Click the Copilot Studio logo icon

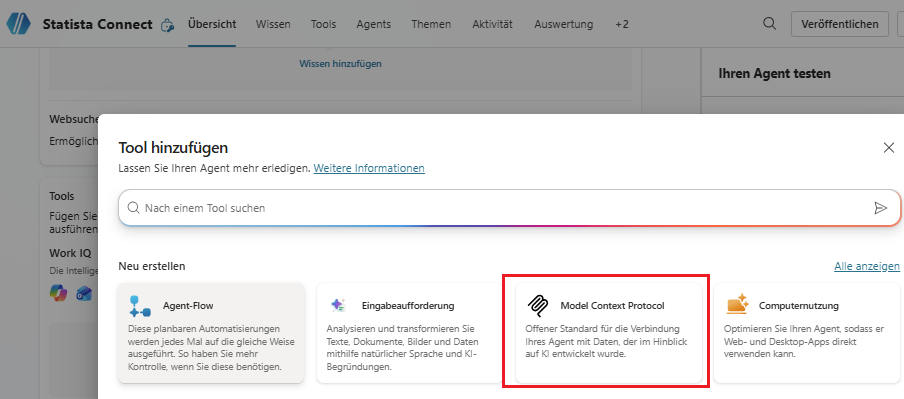tap(18, 24)
